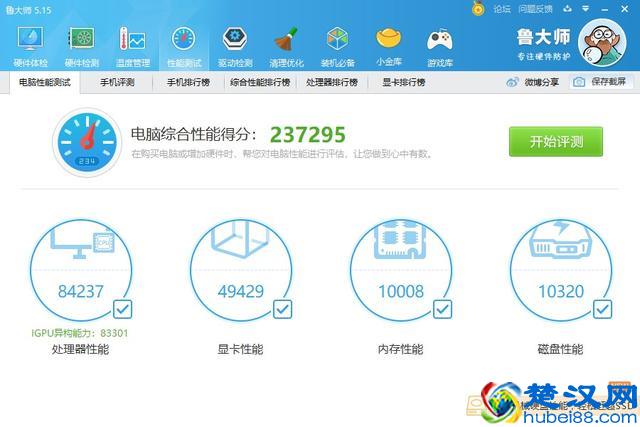The width and height of the screenshot is (640, 427).
Task: Click the gold medal icon in title bar
Action: pyautogui.click(x=478, y=9)
